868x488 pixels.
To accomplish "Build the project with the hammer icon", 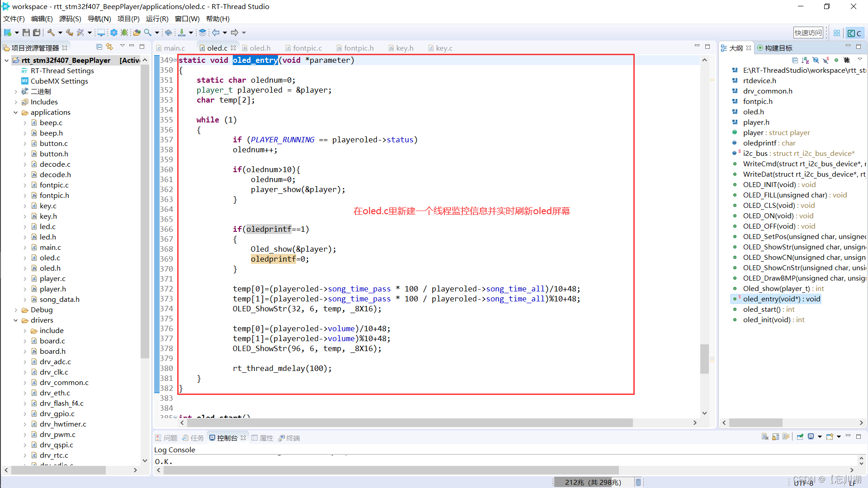I will 51,33.
